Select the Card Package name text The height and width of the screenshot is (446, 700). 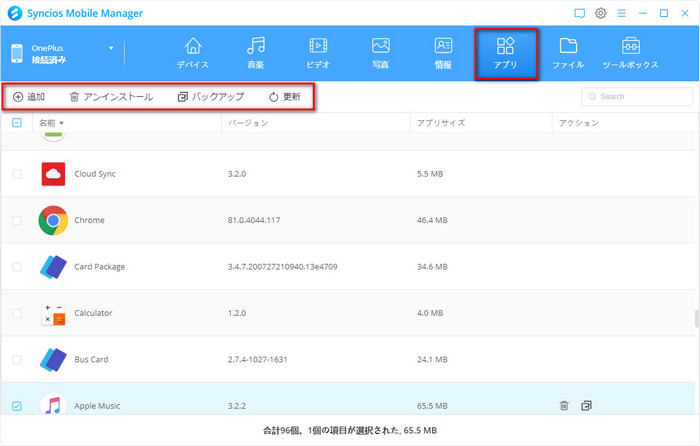[x=100, y=267]
